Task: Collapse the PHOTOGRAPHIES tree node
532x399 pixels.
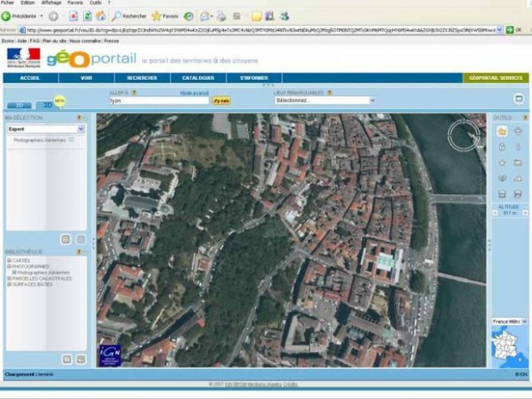Action: 9,267
